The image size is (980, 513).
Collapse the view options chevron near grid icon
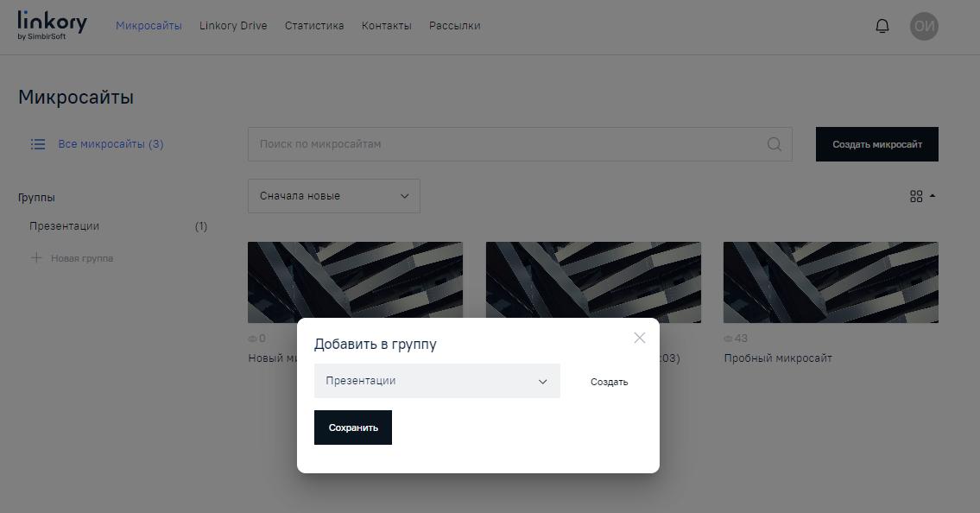coord(932,195)
